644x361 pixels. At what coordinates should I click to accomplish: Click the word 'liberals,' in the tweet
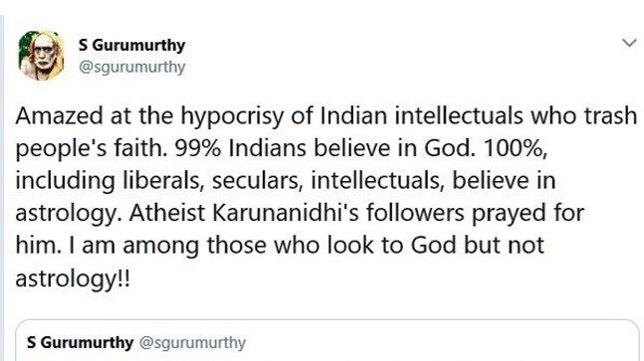tap(164, 181)
